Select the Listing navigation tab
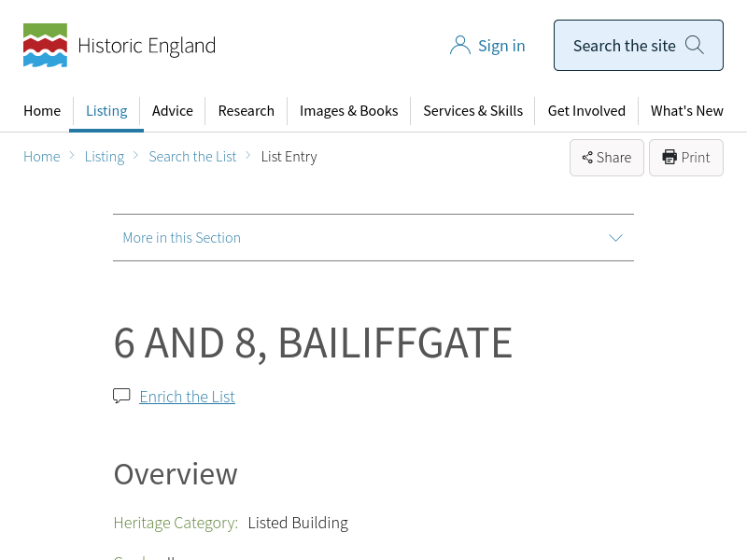 pyautogui.click(x=106, y=111)
